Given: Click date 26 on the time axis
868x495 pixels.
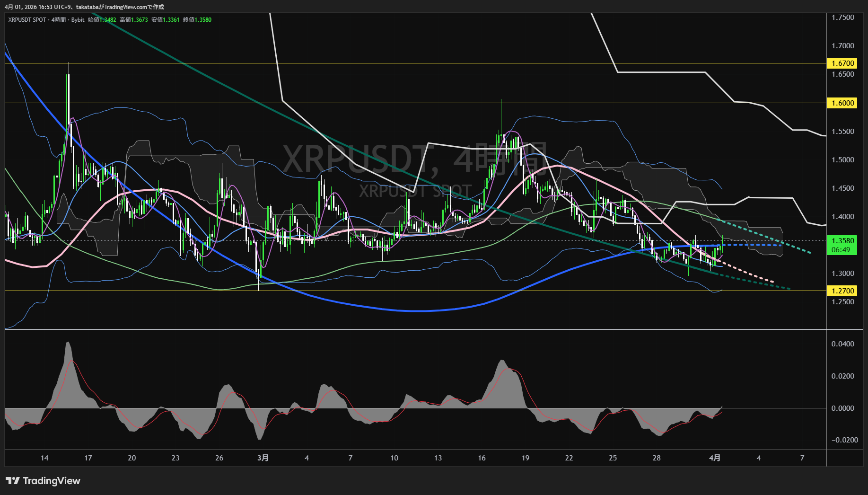Looking at the screenshot, I should click(x=219, y=458).
